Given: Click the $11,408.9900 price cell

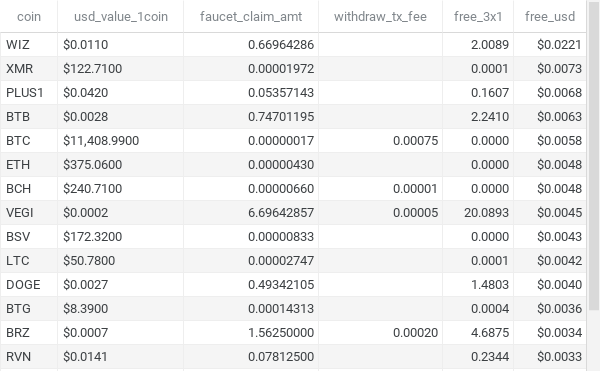Looking at the screenshot, I should [121, 141].
